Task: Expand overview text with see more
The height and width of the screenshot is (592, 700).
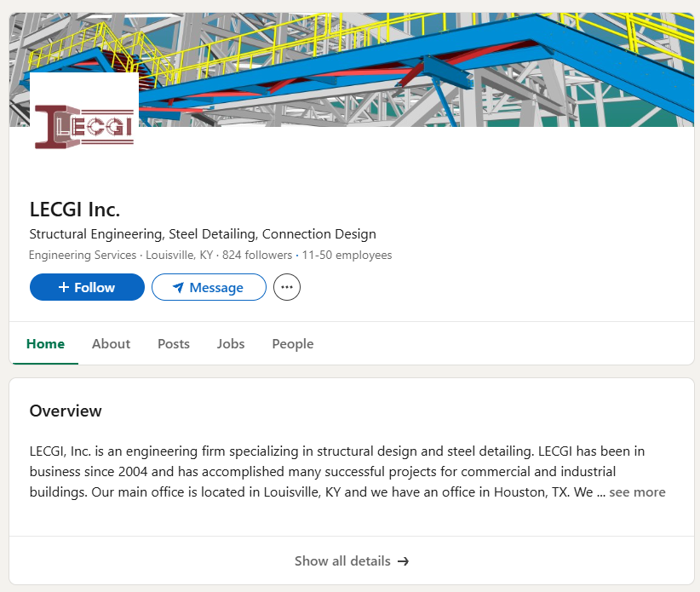Action: click(x=637, y=492)
